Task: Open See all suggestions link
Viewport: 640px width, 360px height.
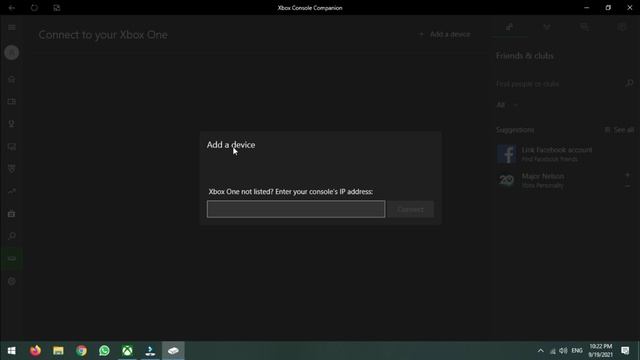Action: tap(619, 130)
